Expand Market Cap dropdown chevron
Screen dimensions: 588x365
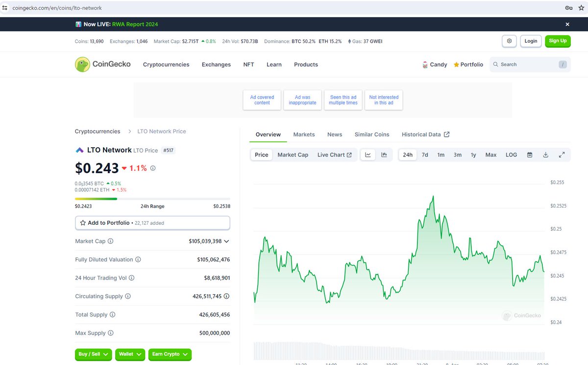point(226,241)
